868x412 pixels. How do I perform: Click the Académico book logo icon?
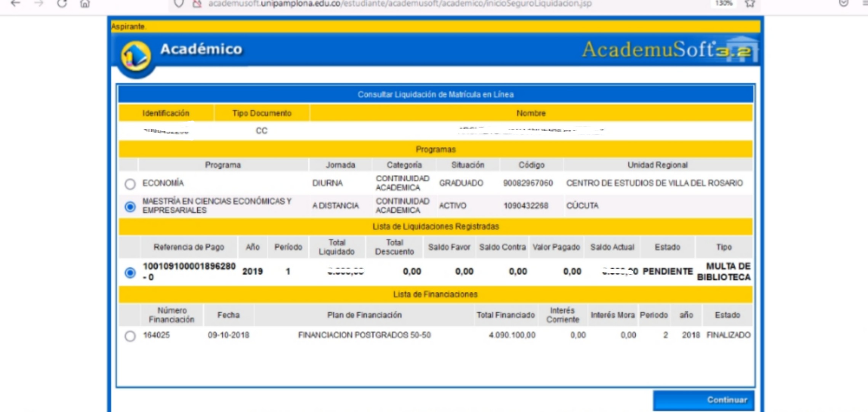(136, 56)
